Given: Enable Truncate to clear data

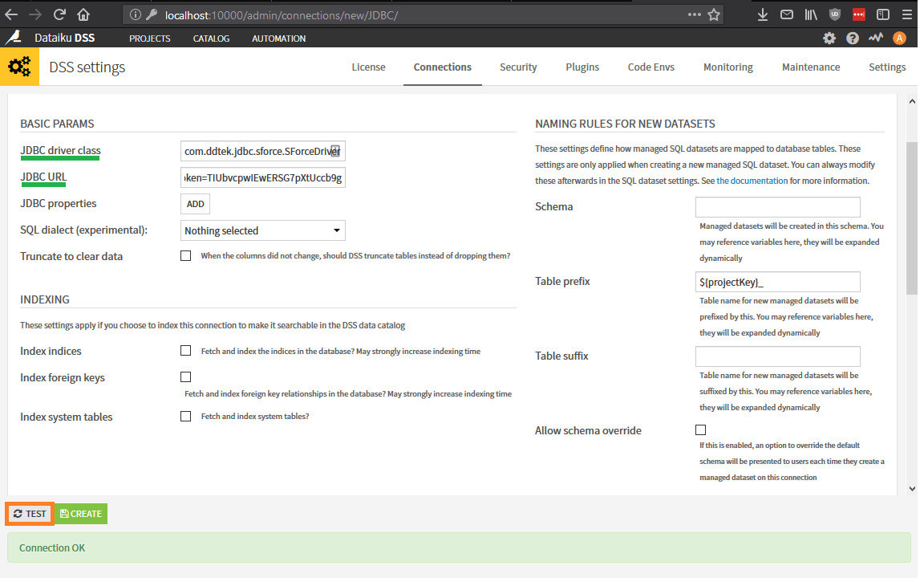Looking at the screenshot, I should pyautogui.click(x=185, y=255).
